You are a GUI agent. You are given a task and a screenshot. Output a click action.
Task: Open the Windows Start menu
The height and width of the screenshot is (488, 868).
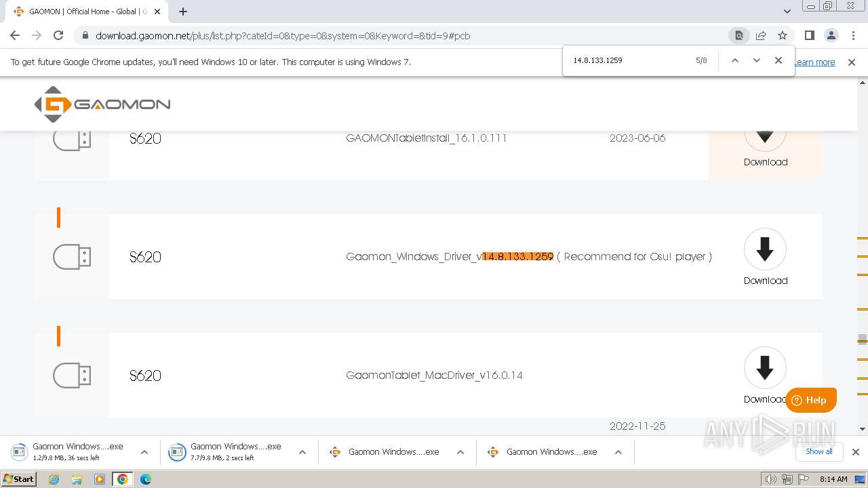(19, 479)
